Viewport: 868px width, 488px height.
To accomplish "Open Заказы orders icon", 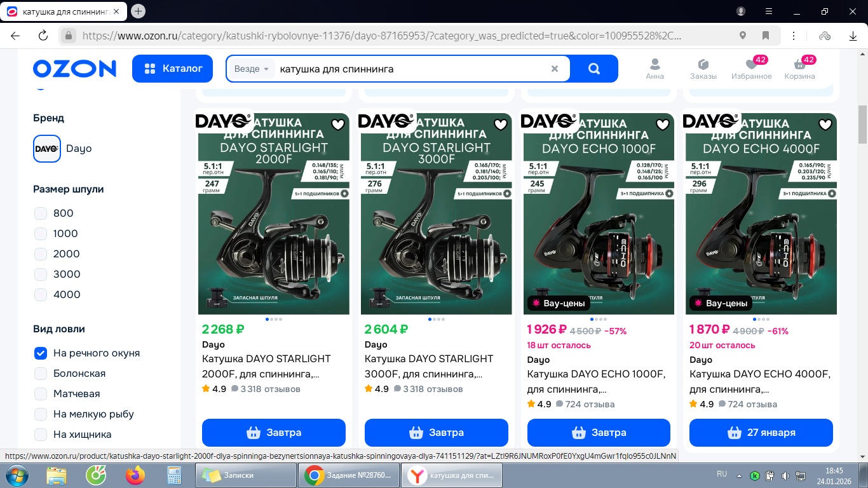I will pyautogui.click(x=703, y=69).
